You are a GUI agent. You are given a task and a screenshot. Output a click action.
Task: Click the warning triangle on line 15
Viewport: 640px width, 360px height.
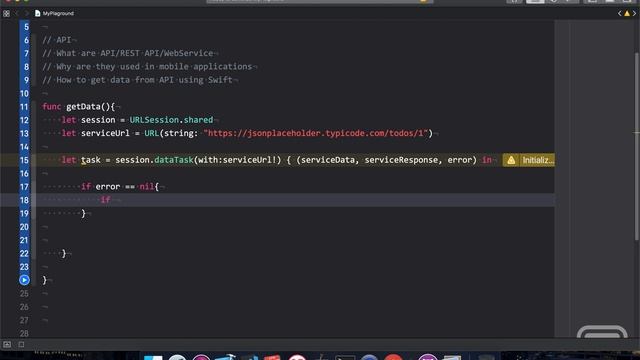click(511, 160)
